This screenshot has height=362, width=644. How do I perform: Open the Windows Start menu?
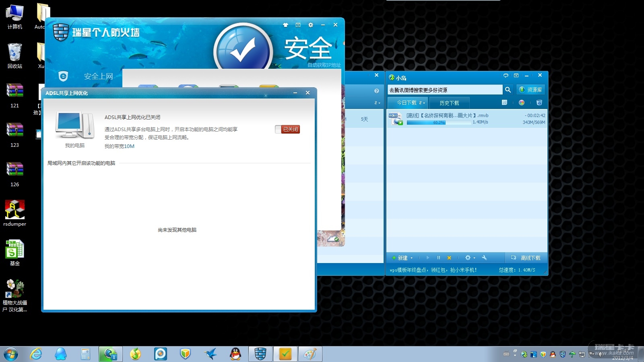tap(11, 354)
